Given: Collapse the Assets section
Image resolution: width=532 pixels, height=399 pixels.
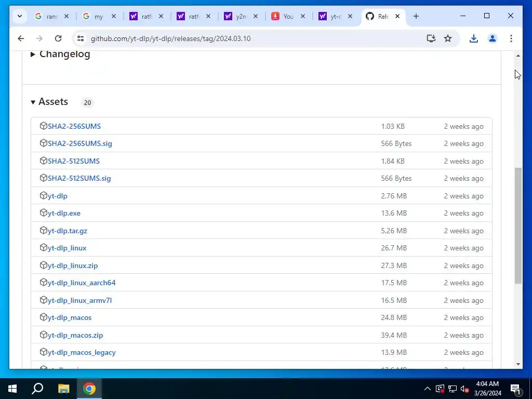Looking at the screenshot, I should point(49,101).
